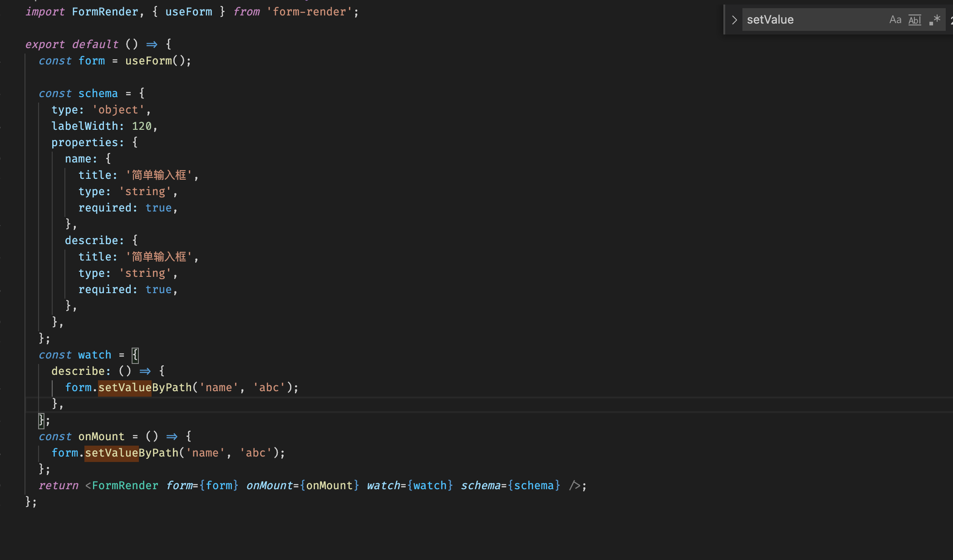
Task: Enable whole word matching in search
Action: pyautogui.click(x=914, y=20)
